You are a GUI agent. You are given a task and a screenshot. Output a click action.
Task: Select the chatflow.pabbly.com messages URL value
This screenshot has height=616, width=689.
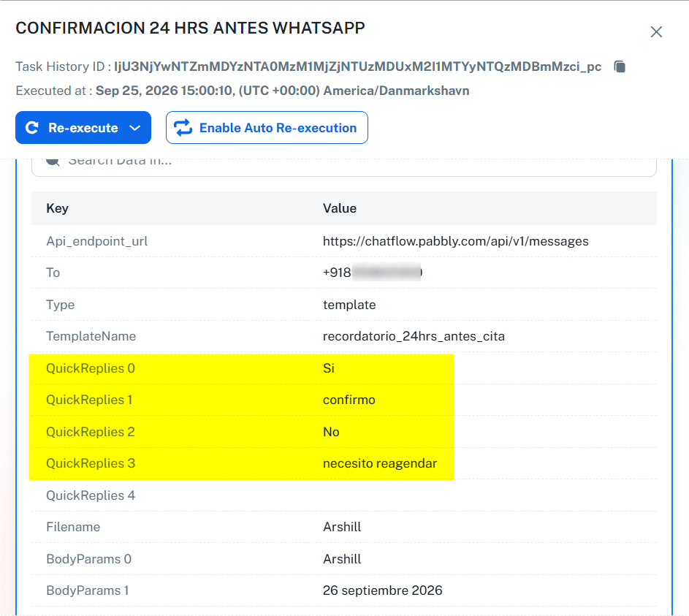click(x=456, y=241)
